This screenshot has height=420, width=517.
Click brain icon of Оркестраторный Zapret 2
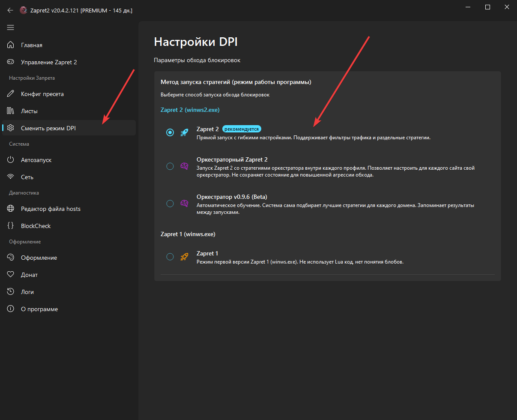(x=185, y=166)
